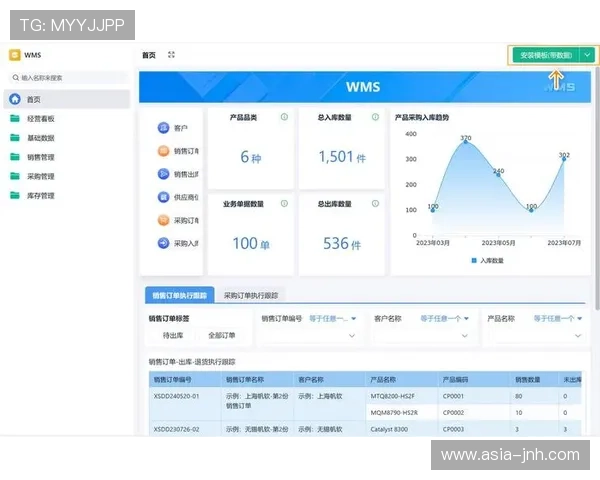Click the info icon on 总入库数量 card

[374, 117]
